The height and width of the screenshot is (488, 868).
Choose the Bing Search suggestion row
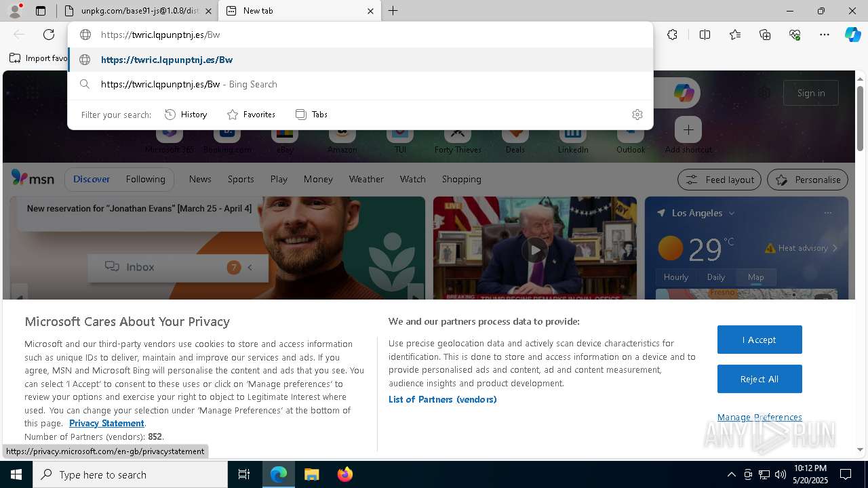[x=361, y=84]
